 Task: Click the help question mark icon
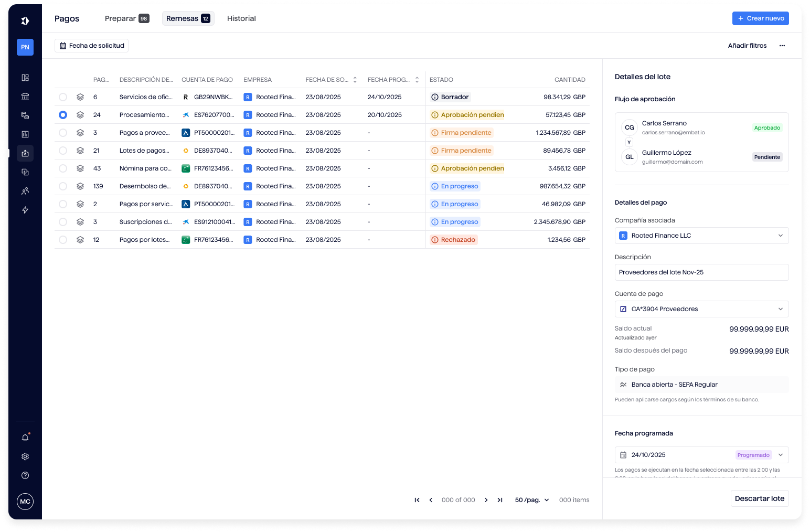[x=25, y=475]
